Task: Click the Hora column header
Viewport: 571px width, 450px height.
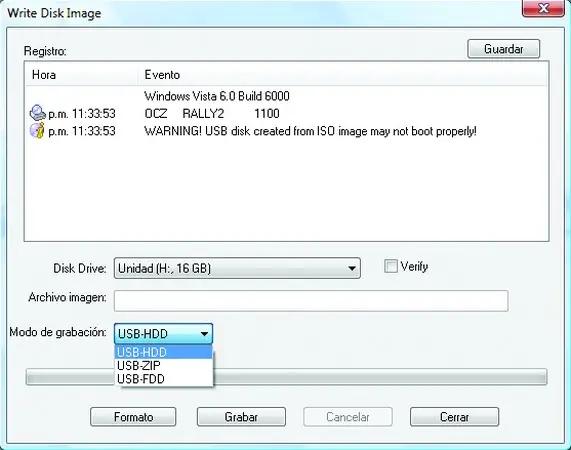Action: click(82, 75)
